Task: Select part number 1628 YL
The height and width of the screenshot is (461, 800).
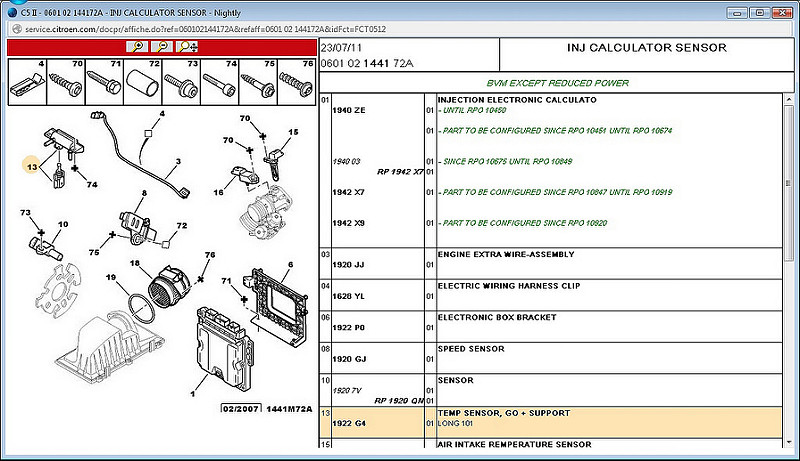Action: tap(348, 296)
